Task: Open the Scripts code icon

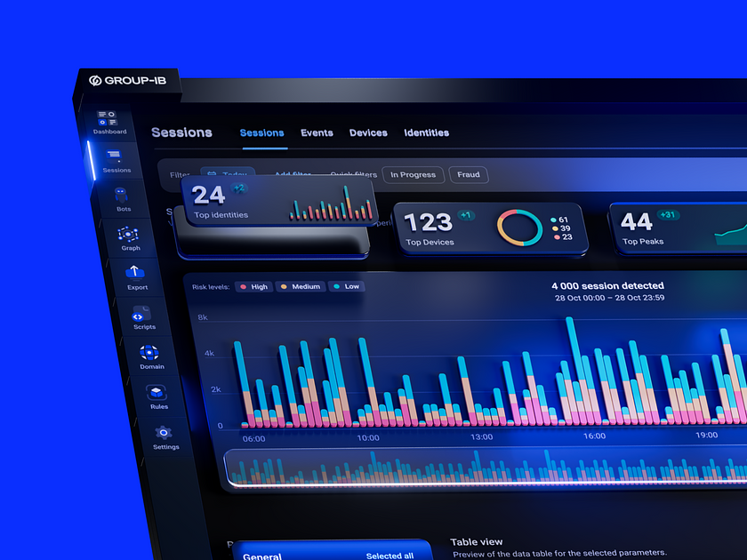Action: pos(142,314)
